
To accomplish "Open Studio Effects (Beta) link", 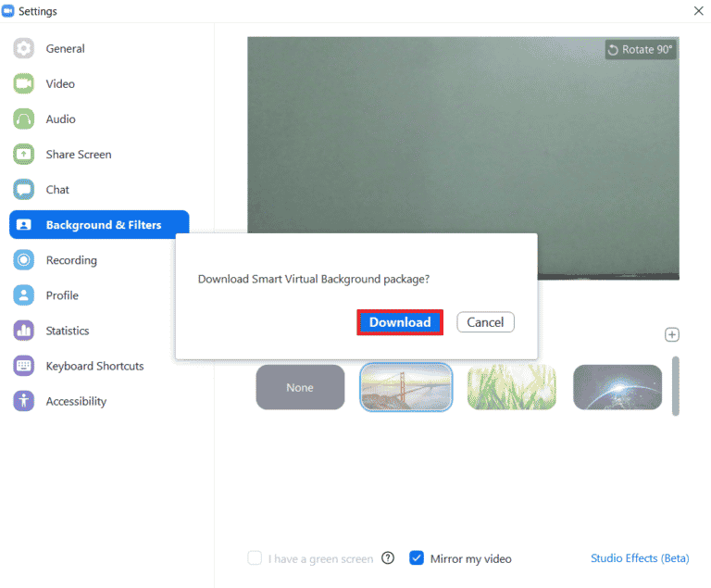I will [640, 558].
